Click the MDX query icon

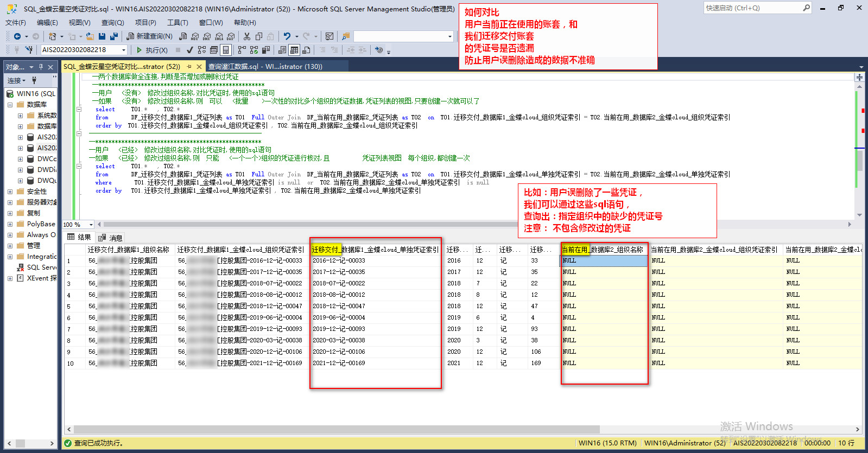tap(195, 36)
